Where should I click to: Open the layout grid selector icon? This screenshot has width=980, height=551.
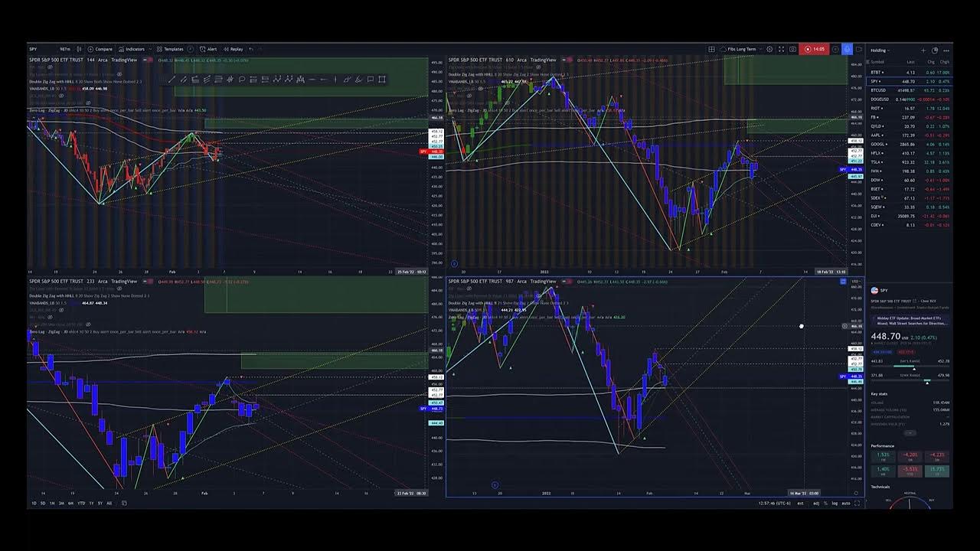point(711,49)
